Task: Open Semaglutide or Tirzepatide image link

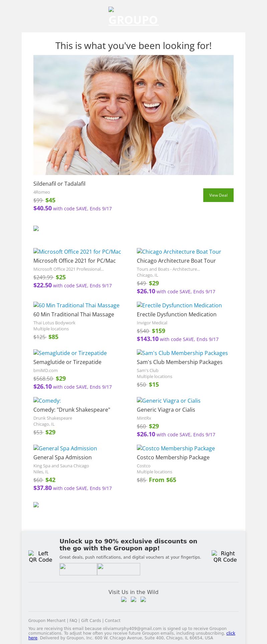Action: 70,353
